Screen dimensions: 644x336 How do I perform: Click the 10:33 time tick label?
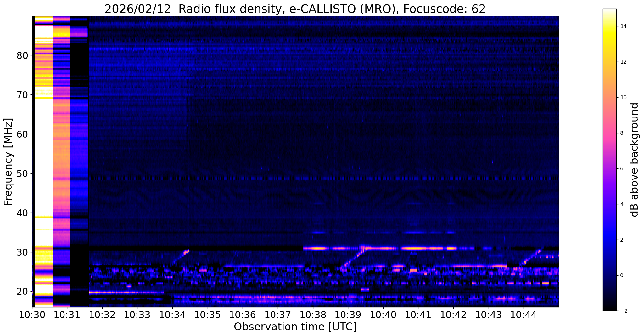[137, 315]
